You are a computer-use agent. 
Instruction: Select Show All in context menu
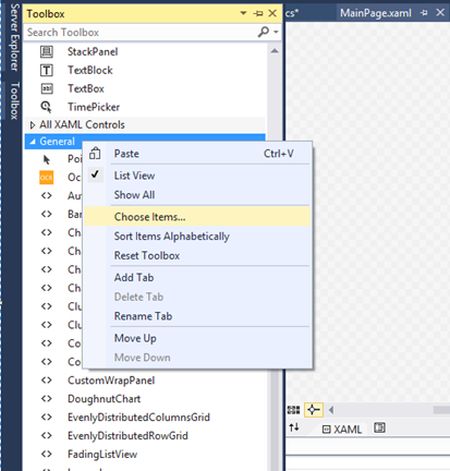point(198,195)
